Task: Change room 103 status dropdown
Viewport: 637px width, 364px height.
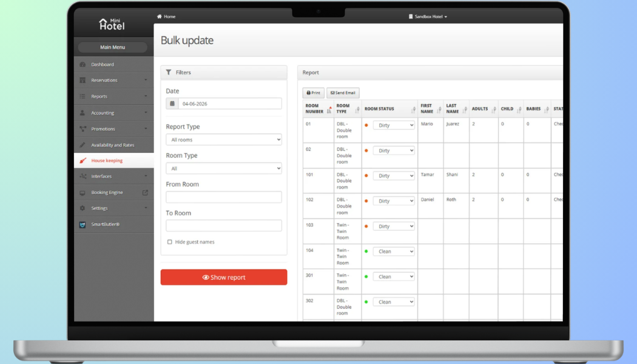Action: pyautogui.click(x=394, y=226)
